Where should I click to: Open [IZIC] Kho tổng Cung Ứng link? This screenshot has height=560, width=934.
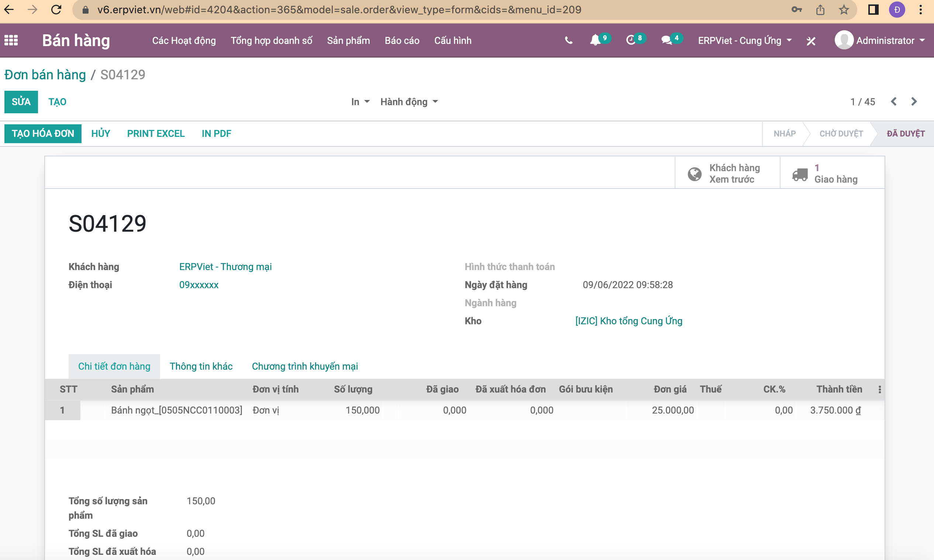(629, 321)
